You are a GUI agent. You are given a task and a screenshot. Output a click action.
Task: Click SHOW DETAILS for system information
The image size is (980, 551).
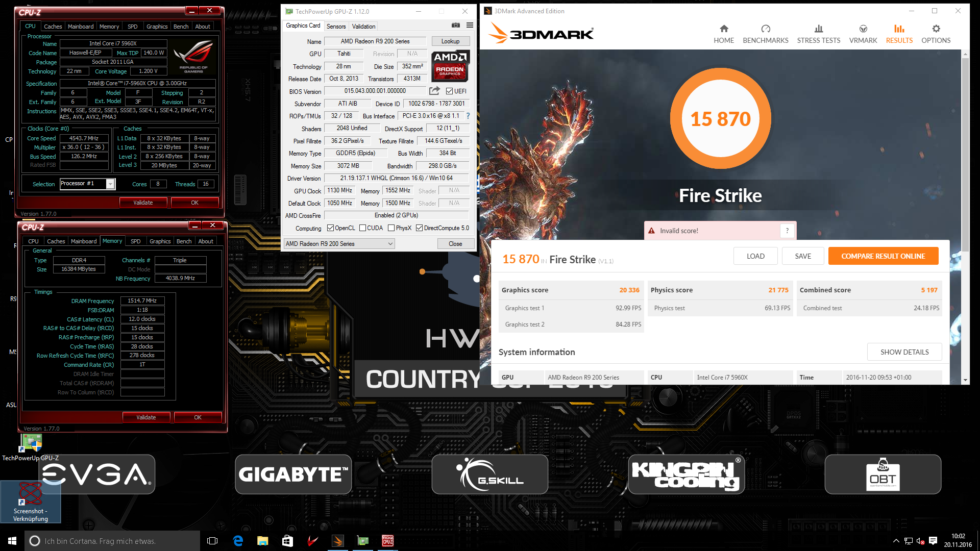pyautogui.click(x=904, y=352)
